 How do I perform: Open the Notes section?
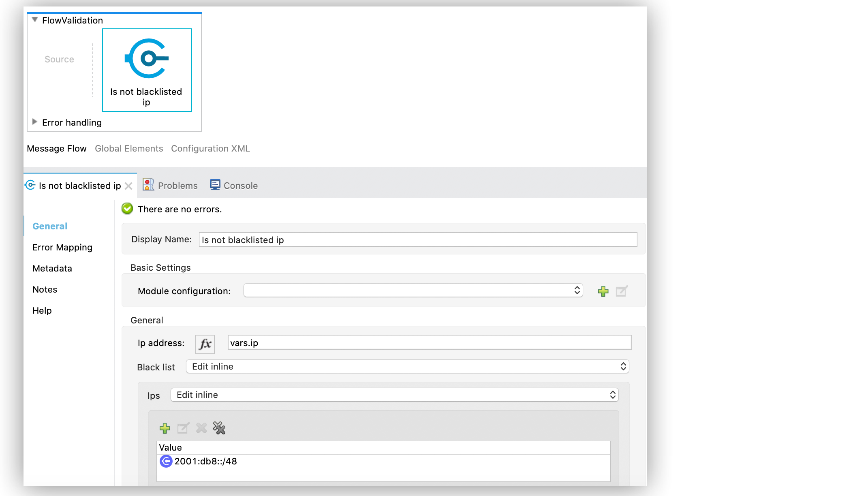pos(45,289)
